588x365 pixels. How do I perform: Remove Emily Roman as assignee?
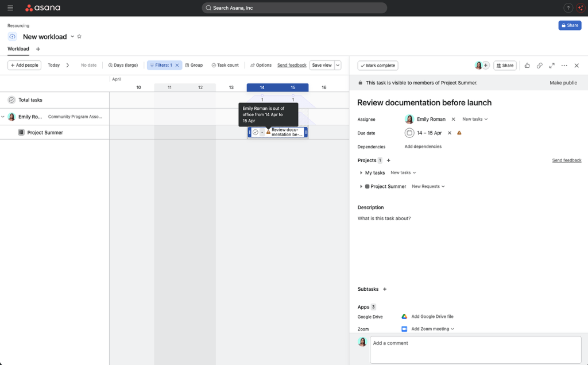[x=453, y=119]
